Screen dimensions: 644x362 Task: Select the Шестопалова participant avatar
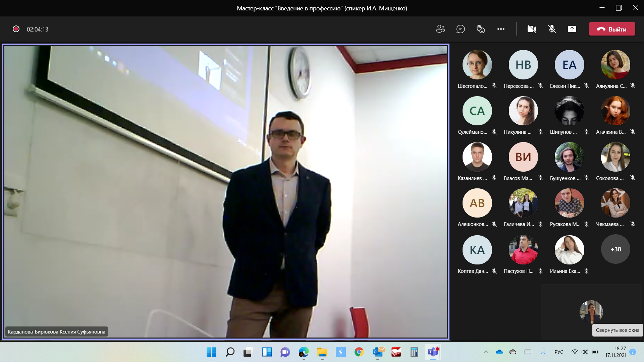477,65
